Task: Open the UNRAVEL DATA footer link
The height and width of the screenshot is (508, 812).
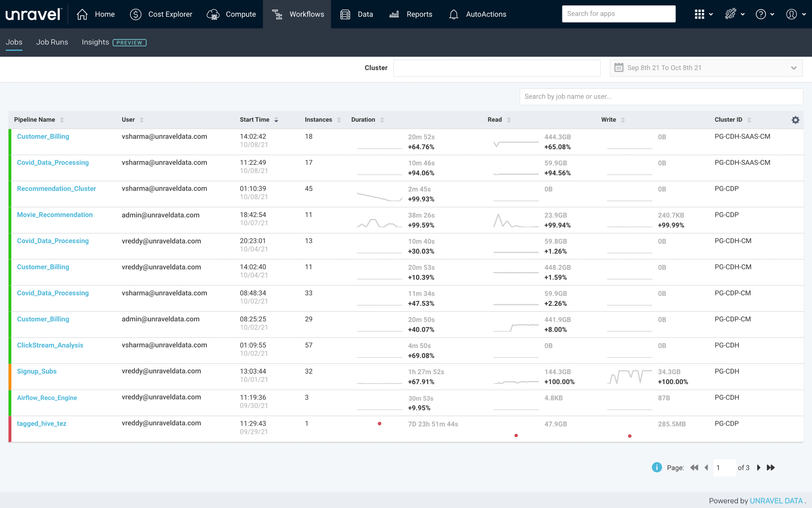Action: click(776, 501)
